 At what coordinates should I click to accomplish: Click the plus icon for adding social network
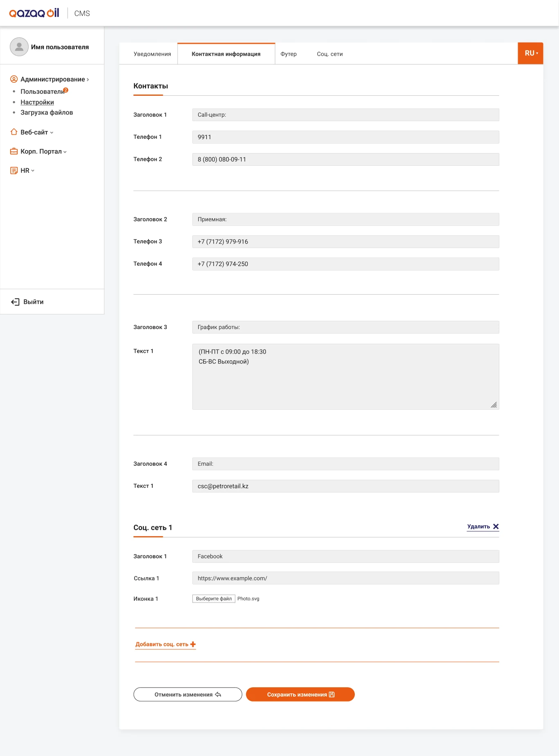[x=193, y=644]
